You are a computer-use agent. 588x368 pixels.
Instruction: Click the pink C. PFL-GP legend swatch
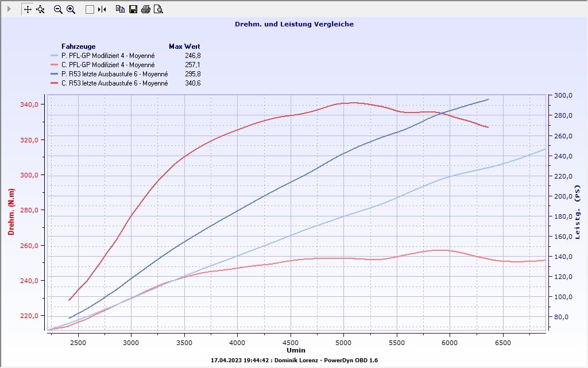(x=55, y=65)
